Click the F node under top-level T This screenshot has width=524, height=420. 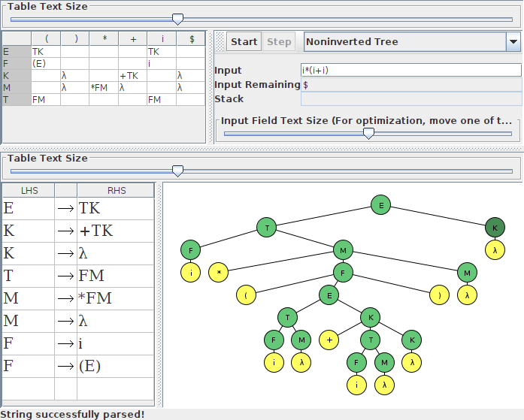click(190, 250)
